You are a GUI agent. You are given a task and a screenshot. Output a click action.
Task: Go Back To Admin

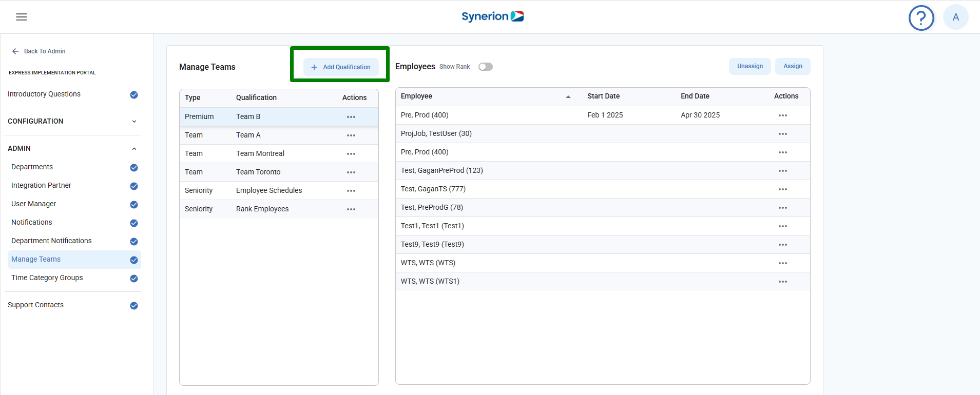click(39, 51)
